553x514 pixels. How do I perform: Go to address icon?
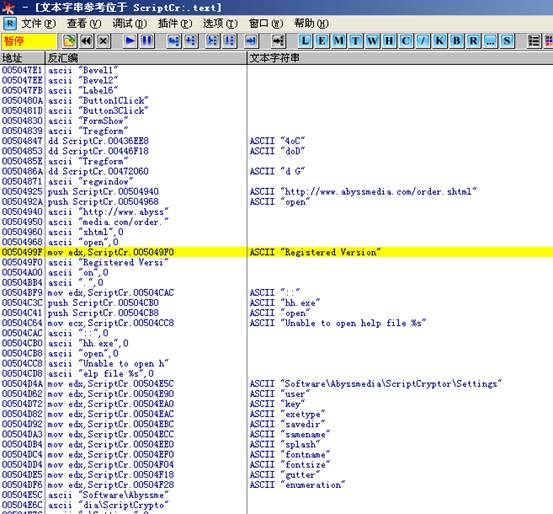pyautogui.click(x=278, y=41)
